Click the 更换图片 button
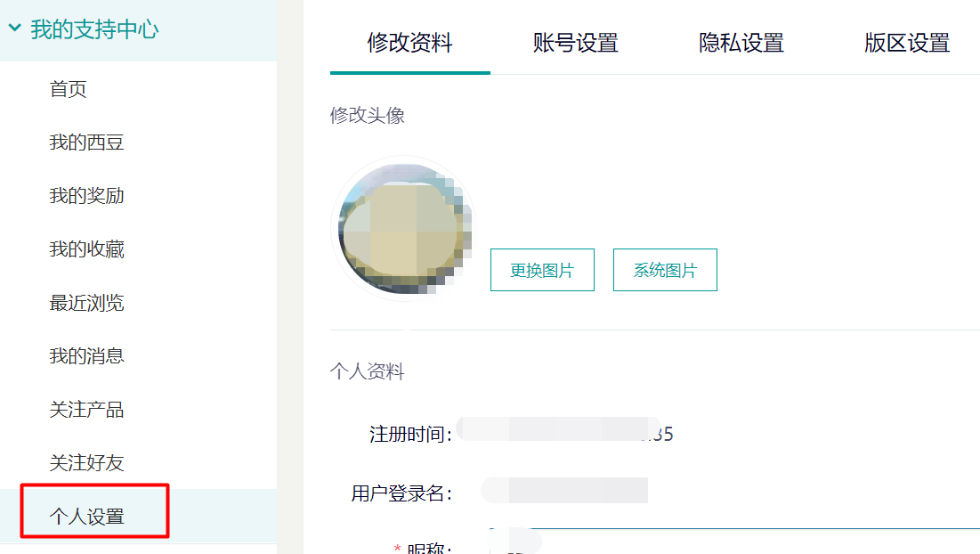Image resolution: width=980 pixels, height=554 pixels. pyautogui.click(x=542, y=271)
